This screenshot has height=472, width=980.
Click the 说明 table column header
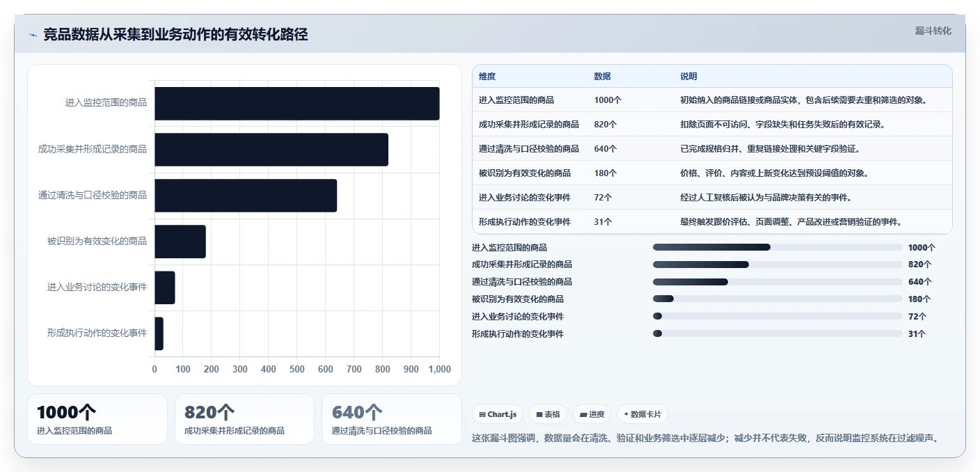(688, 76)
